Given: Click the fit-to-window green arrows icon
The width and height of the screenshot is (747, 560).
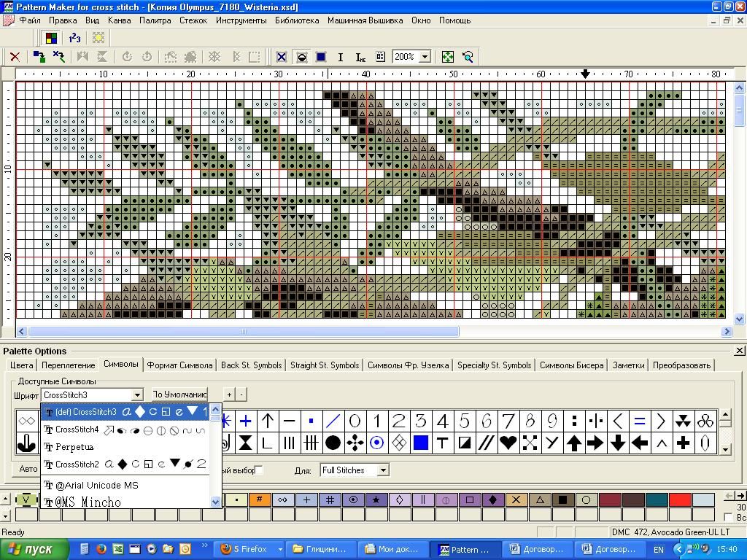Looking at the screenshot, I should 448,57.
